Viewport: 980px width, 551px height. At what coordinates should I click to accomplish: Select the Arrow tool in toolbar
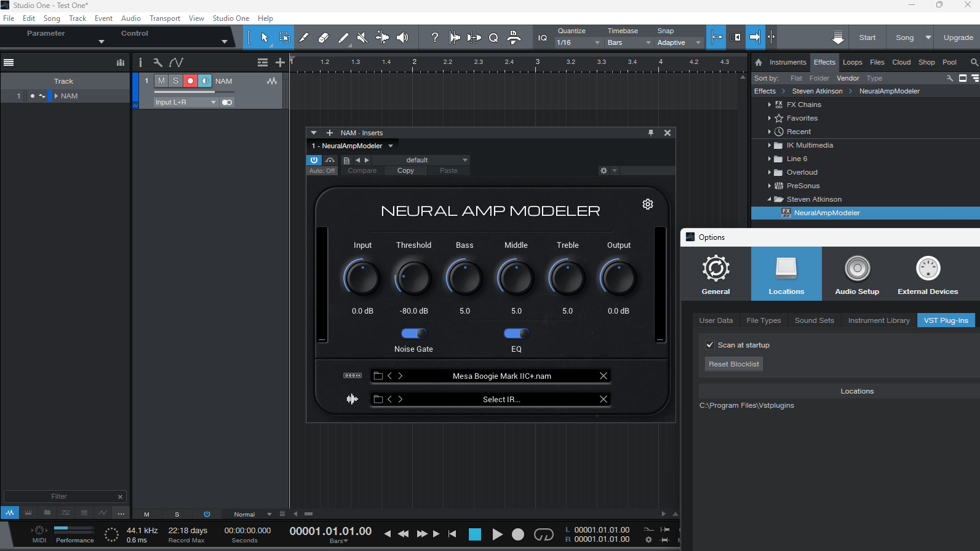click(x=265, y=38)
